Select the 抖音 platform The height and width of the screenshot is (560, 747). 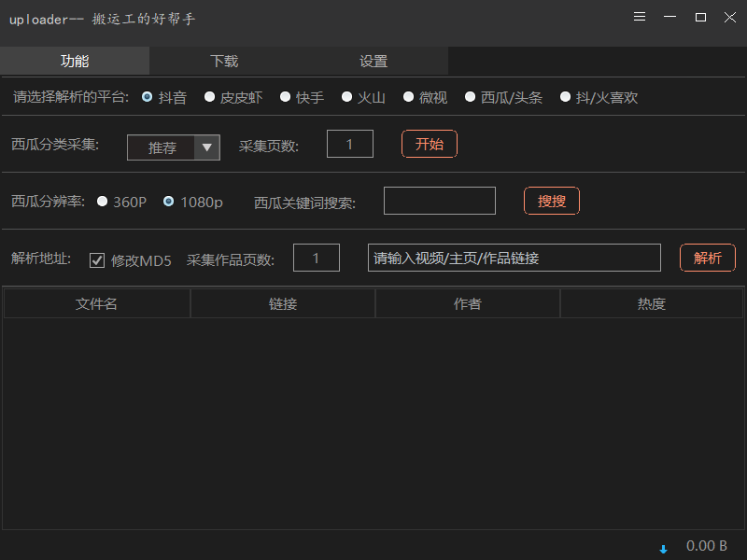147,96
